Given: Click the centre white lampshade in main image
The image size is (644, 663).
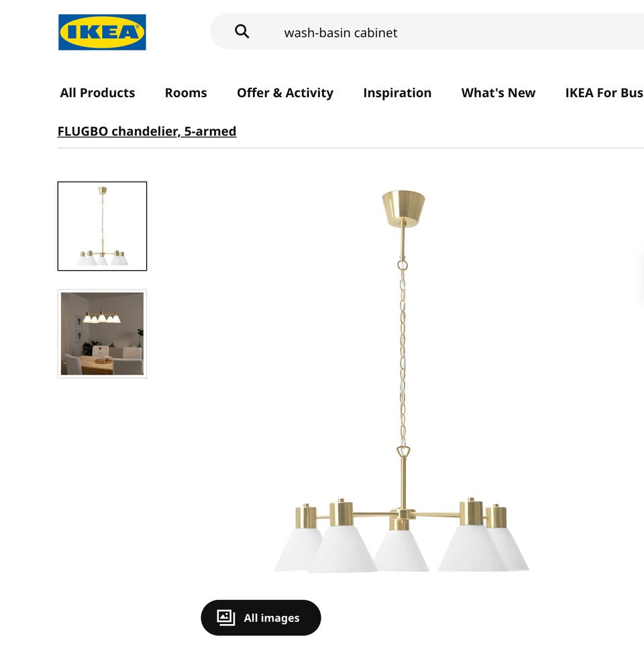Looking at the screenshot, I should (400, 550).
